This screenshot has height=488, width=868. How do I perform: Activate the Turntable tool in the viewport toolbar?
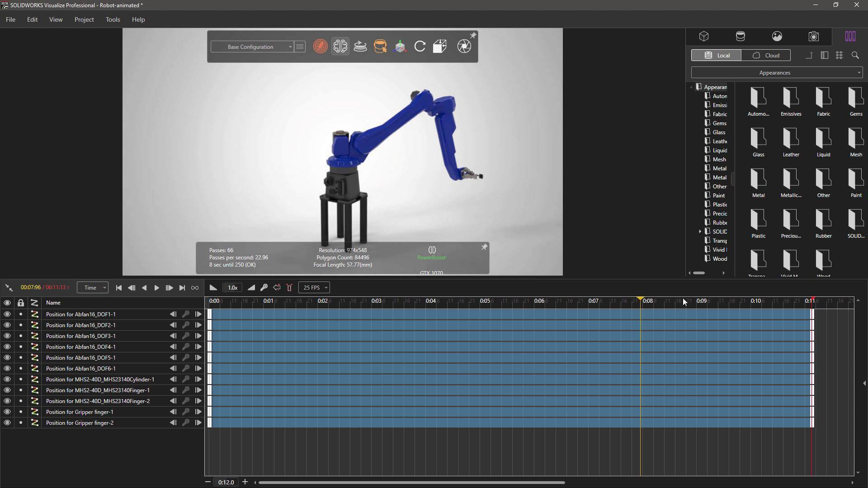click(360, 46)
